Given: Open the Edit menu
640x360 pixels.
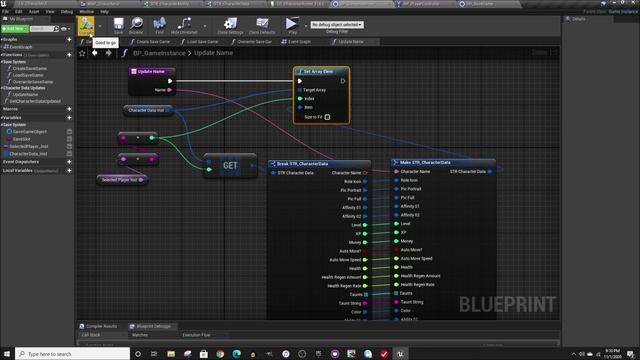Looking at the screenshot, I should 19,12.
